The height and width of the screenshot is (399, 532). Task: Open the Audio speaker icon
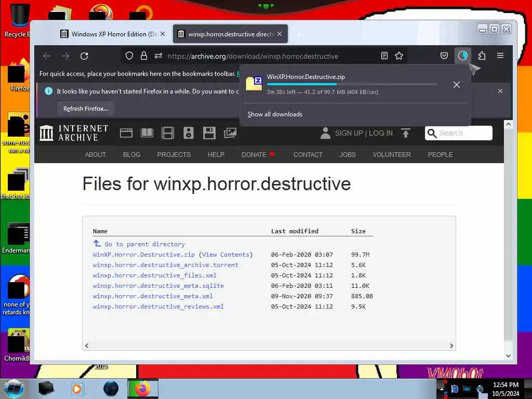tap(188, 132)
